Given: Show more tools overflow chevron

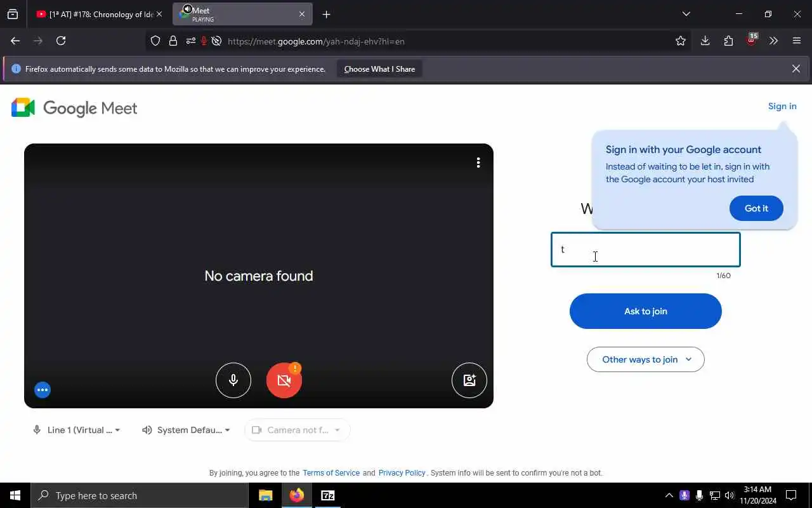Looking at the screenshot, I should pyautogui.click(x=773, y=41).
